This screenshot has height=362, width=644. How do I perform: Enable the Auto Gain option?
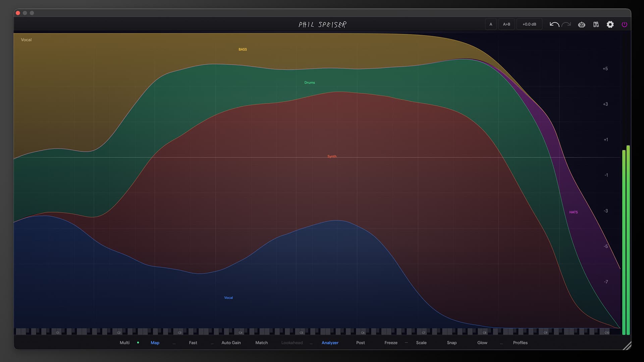point(231,343)
